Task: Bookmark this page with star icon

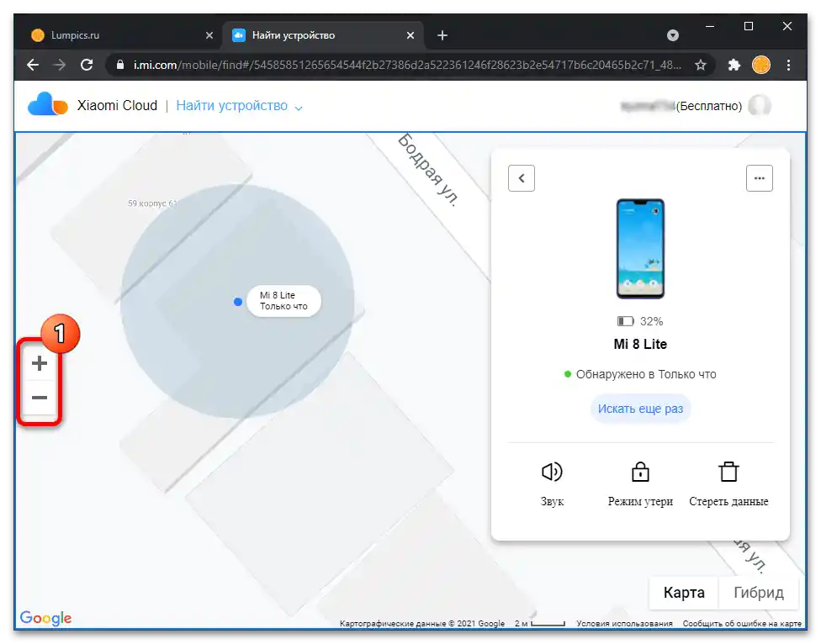Action: tap(701, 65)
